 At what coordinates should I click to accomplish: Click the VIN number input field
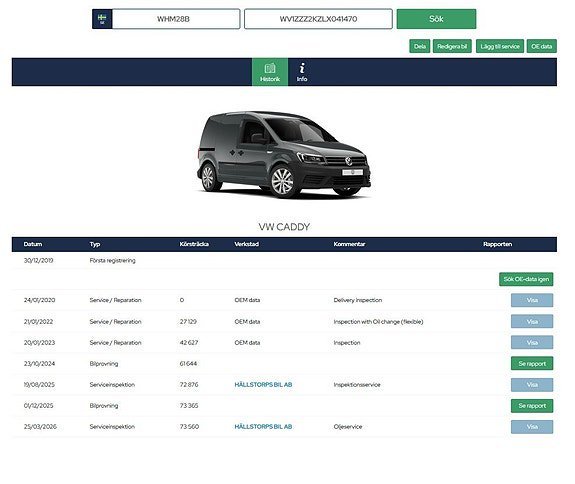[318, 19]
